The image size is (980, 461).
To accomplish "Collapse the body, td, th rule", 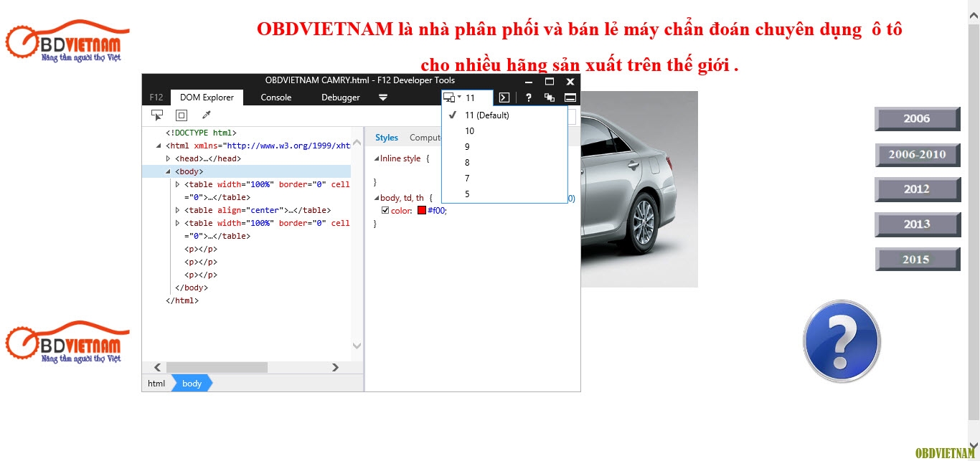I will click(x=376, y=197).
